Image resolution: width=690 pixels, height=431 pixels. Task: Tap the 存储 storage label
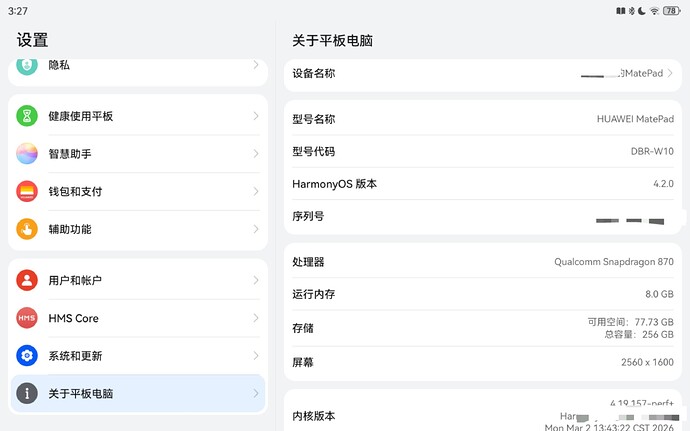coord(303,328)
